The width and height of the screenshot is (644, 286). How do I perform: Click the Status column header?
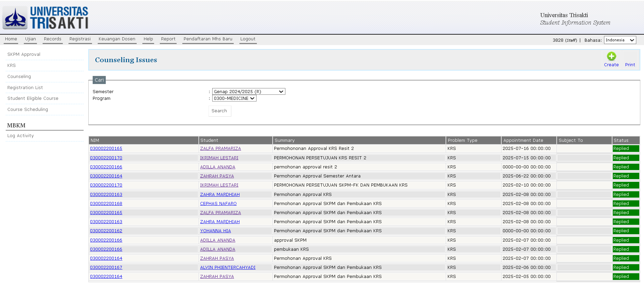pos(626,140)
